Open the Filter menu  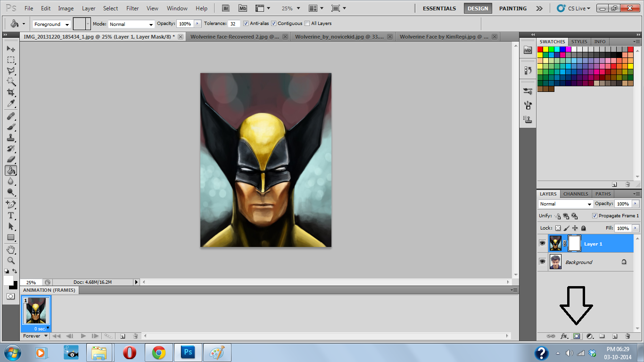tap(132, 8)
